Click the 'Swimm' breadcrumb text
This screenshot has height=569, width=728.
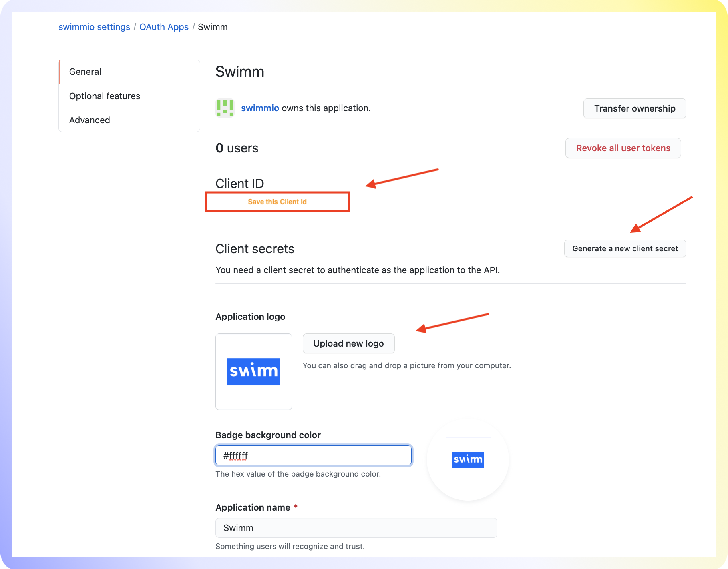213,27
